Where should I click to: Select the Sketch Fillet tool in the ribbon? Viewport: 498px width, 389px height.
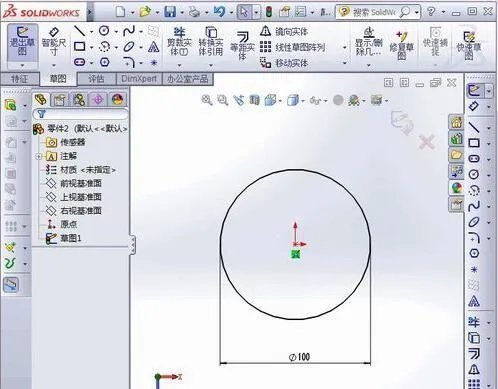[x=129, y=62]
